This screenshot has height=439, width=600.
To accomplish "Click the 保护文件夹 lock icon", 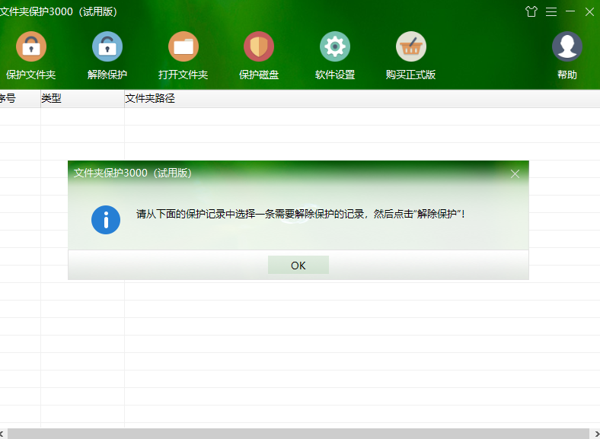I will 31,47.
